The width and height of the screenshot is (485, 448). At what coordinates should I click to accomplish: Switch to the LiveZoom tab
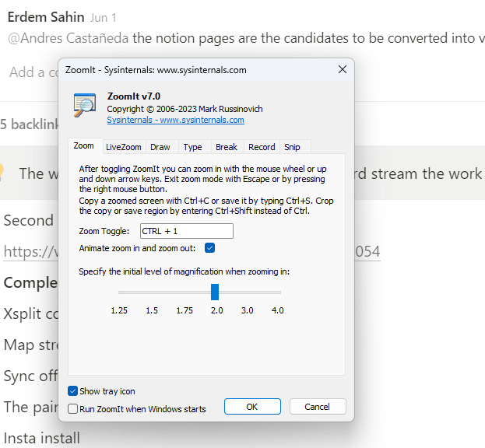pos(124,147)
